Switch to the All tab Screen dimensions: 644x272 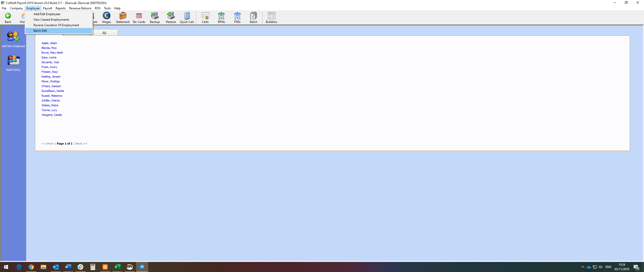pos(104,33)
